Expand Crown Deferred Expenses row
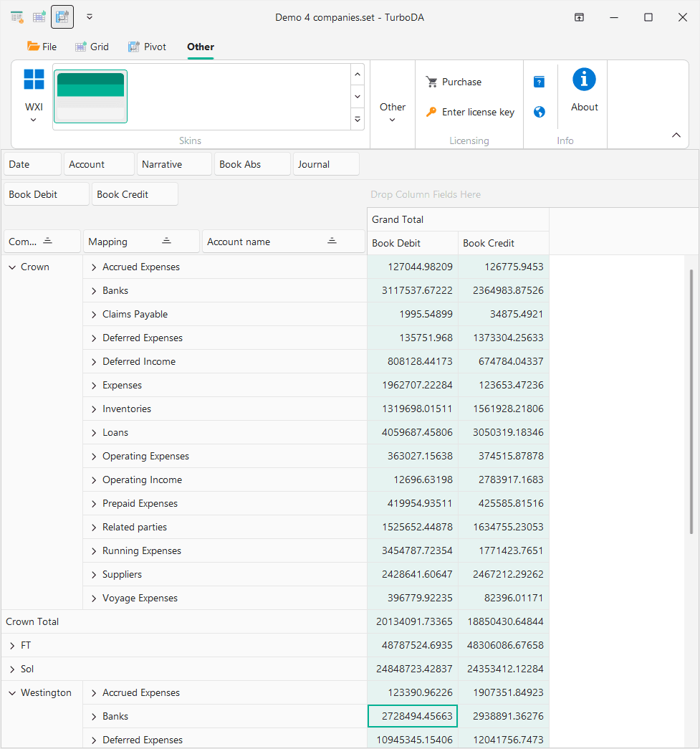The image size is (700, 749). [x=94, y=338]
